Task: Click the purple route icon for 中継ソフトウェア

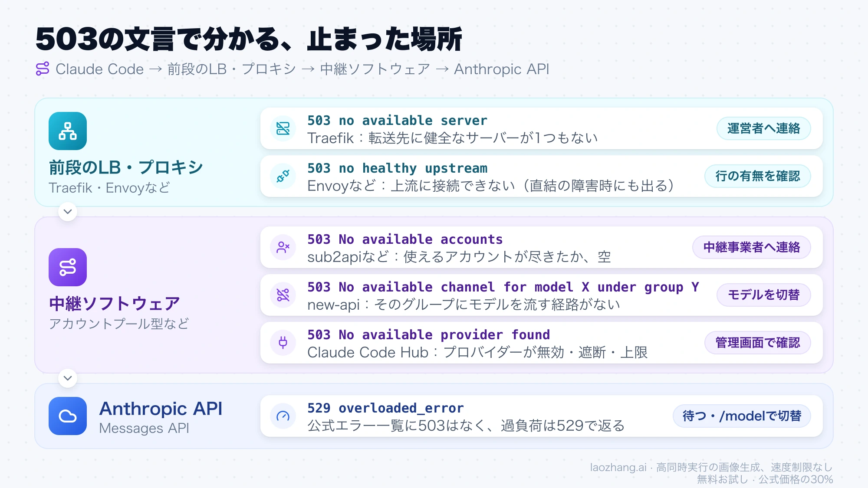Action: [68, 267]
